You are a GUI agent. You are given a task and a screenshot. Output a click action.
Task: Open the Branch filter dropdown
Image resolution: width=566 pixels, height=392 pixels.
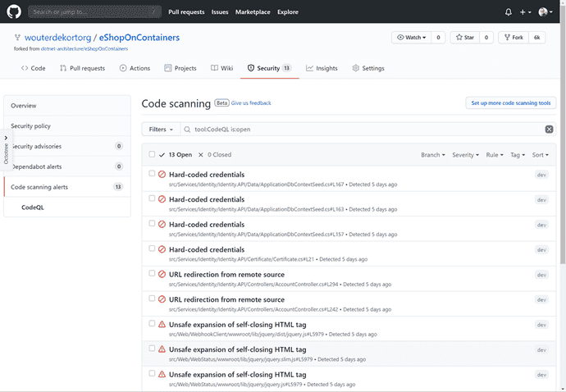click(x=433, y=155)
